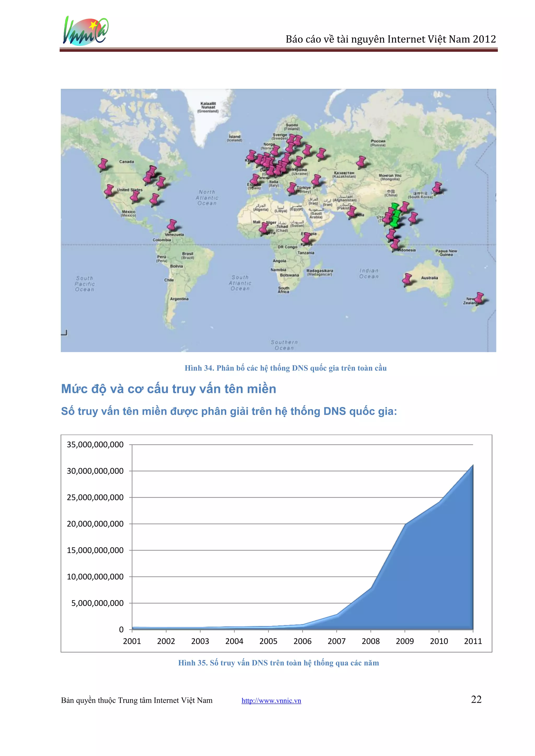
Task: Click the '2006' x-axis label
Action: point(303,641)
